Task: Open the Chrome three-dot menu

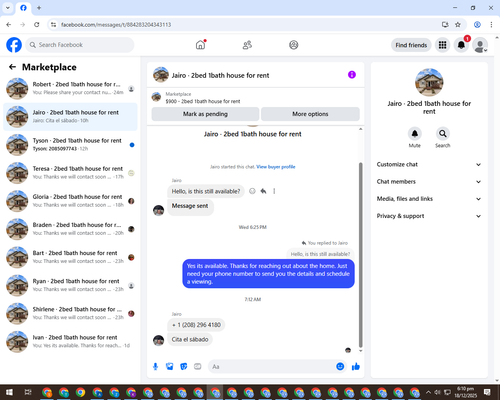Action: coord(491,24)
